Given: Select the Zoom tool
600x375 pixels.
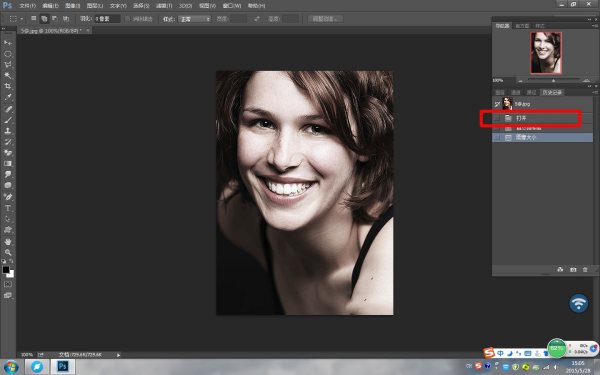Looking at the screenshot, I should [x=8, y=253].
